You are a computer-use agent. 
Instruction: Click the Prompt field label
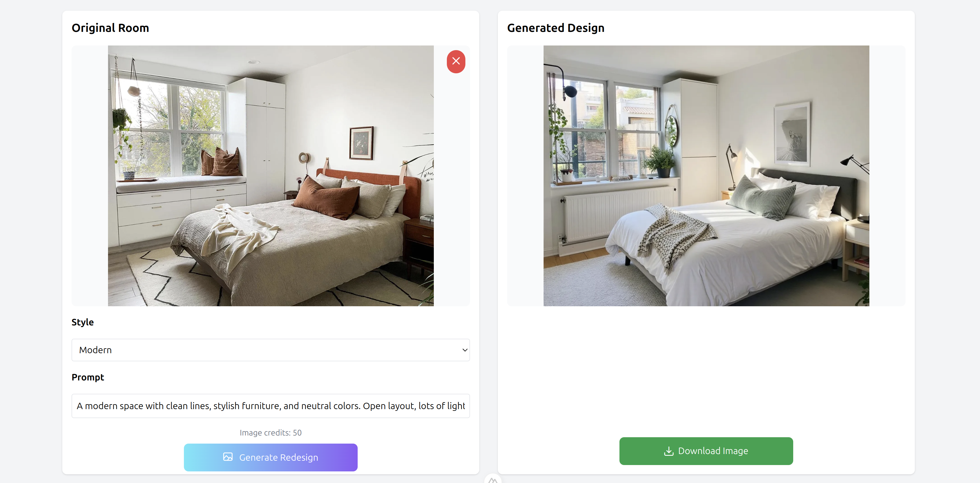coord(87,377)
